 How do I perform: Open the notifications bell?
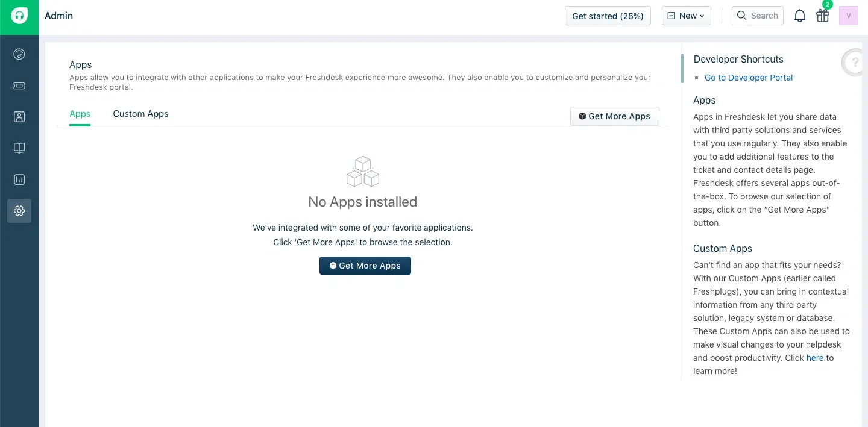click(800, 16)
